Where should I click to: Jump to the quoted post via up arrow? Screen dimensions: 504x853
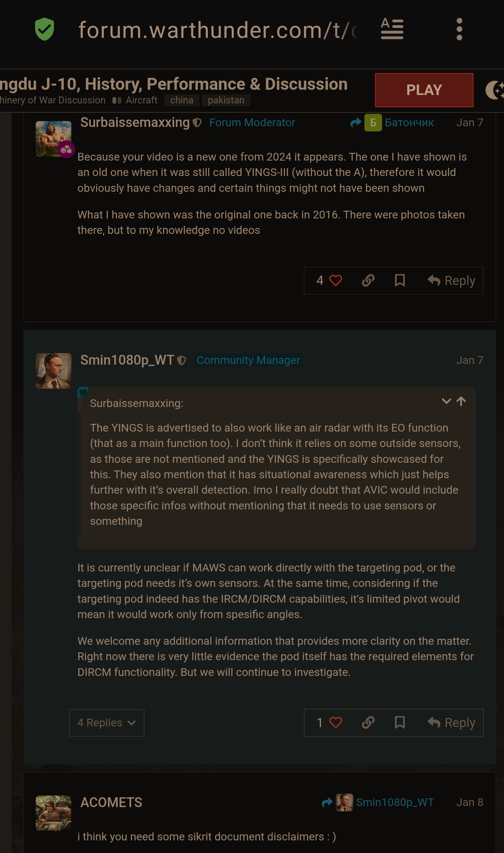tap(461, 401)
